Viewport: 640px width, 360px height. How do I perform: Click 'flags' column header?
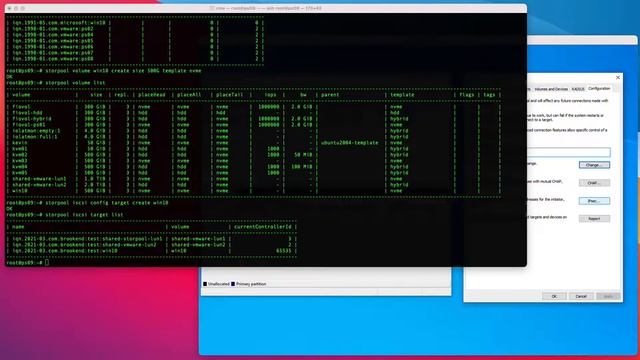coord(467,95)
